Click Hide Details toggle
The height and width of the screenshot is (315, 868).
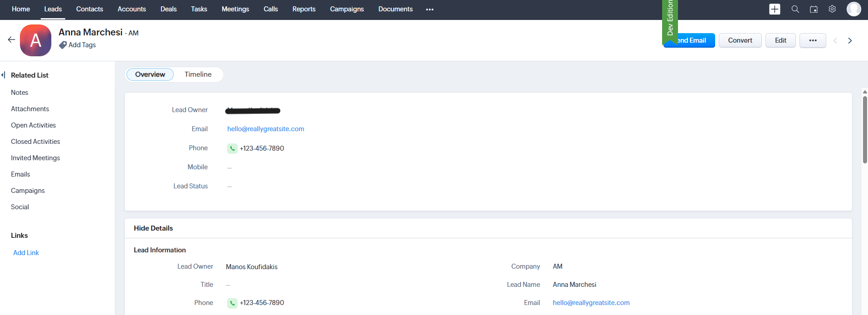pyautogui.click(x=153, y=228)
